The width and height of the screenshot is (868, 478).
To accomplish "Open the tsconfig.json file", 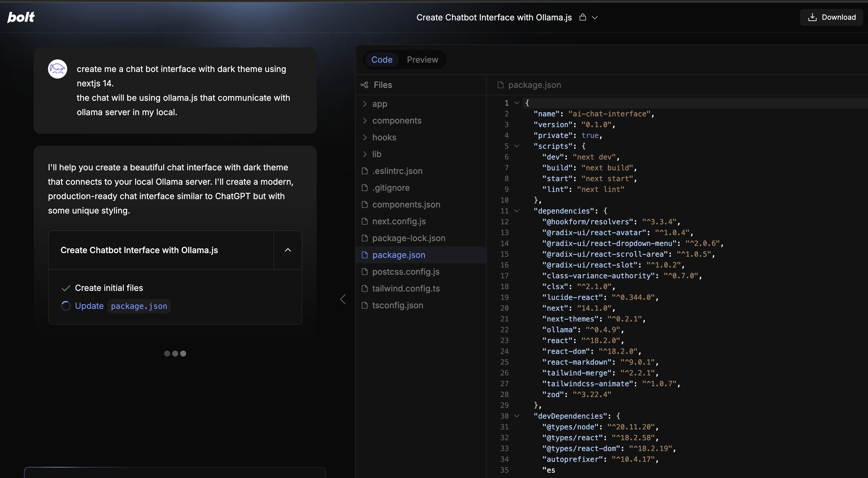I will pyautogui.click(x=421, y=305).
